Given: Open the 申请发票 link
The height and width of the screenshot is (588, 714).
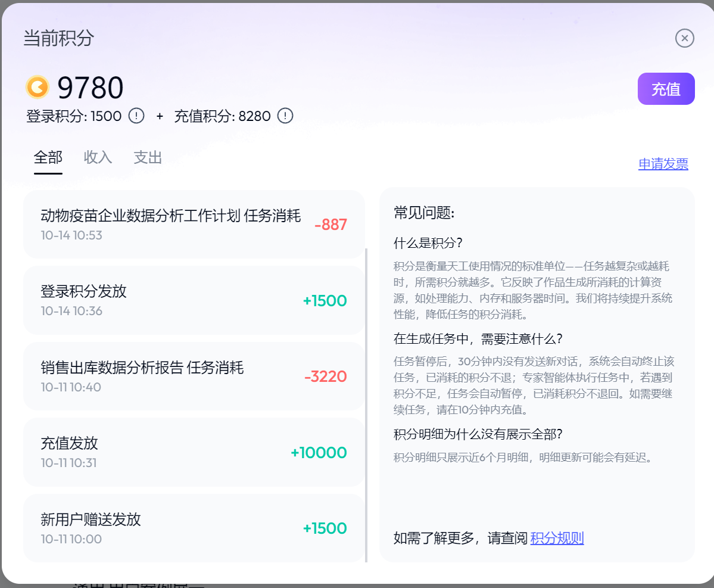Looking at the screenshot, I should pyautogui.click(x=663, y=164).
